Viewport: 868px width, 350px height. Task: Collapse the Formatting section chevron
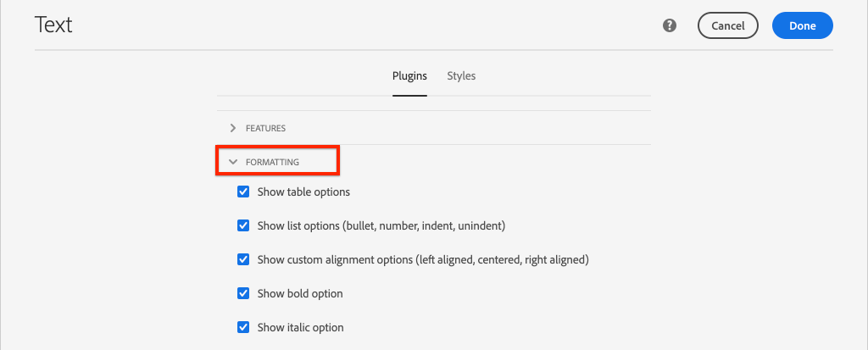(x=233, y=162)
